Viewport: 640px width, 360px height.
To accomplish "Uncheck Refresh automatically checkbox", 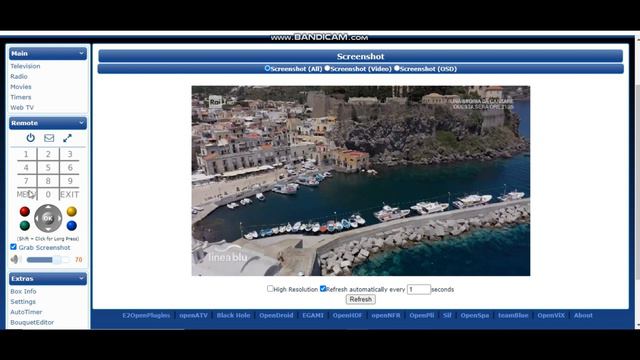I will [323, 289].
